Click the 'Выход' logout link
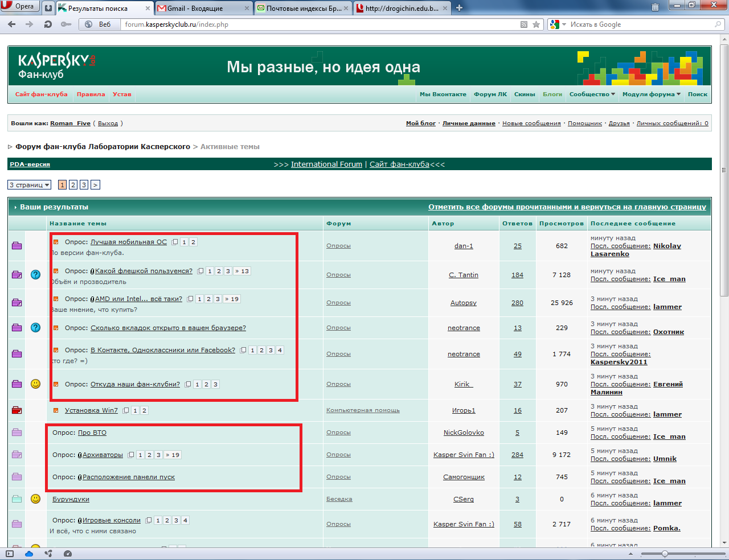Viewport: 729px width, 560px height. (x=108, y=123)
